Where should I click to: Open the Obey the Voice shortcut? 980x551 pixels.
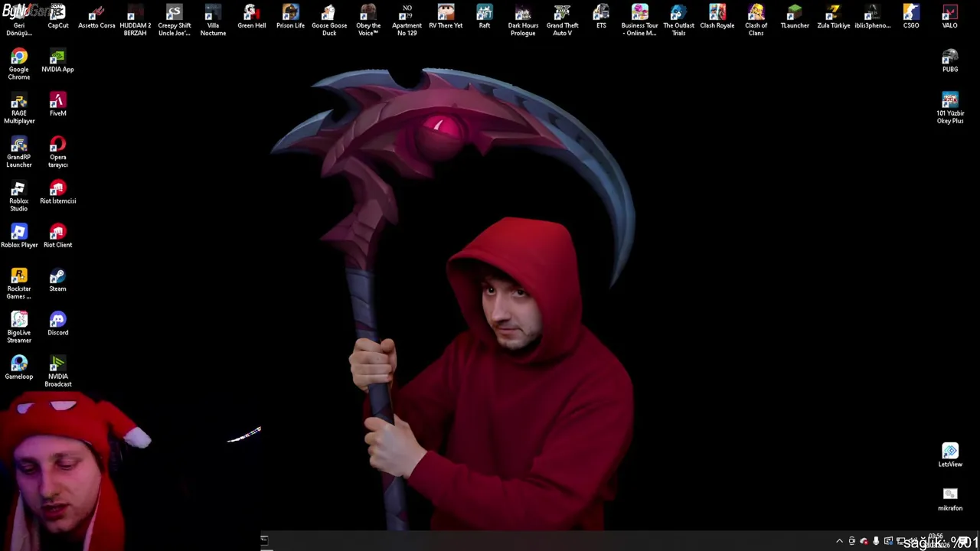(x=368, y=21)
